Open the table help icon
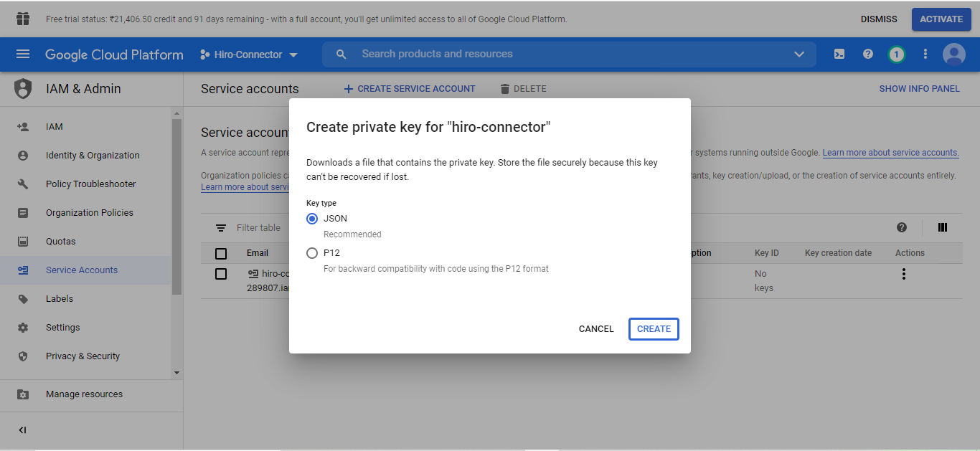The height and width of the screenshot is (451, 980). click(902, 227)
